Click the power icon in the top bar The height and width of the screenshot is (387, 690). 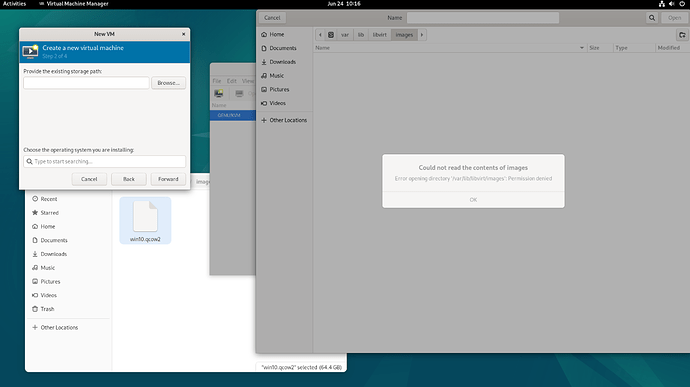coord(682,4)
